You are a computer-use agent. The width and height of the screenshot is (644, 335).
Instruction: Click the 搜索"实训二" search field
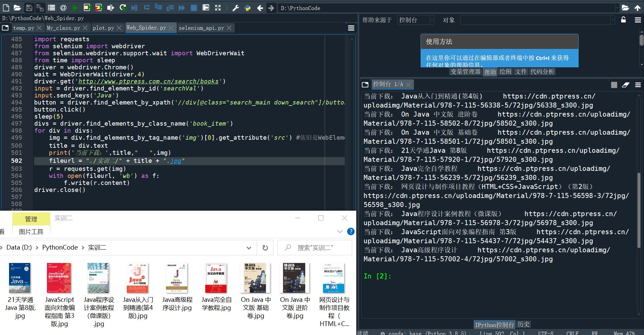click(315, 248)
